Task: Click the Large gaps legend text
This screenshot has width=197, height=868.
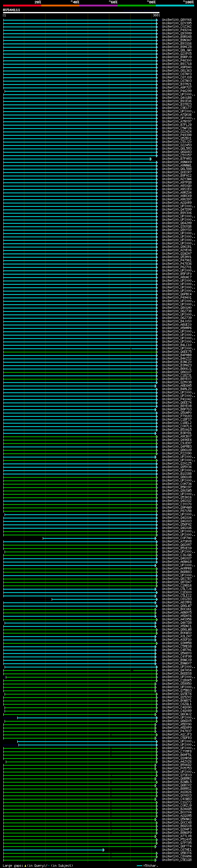Action: click(x=38, y=865)
